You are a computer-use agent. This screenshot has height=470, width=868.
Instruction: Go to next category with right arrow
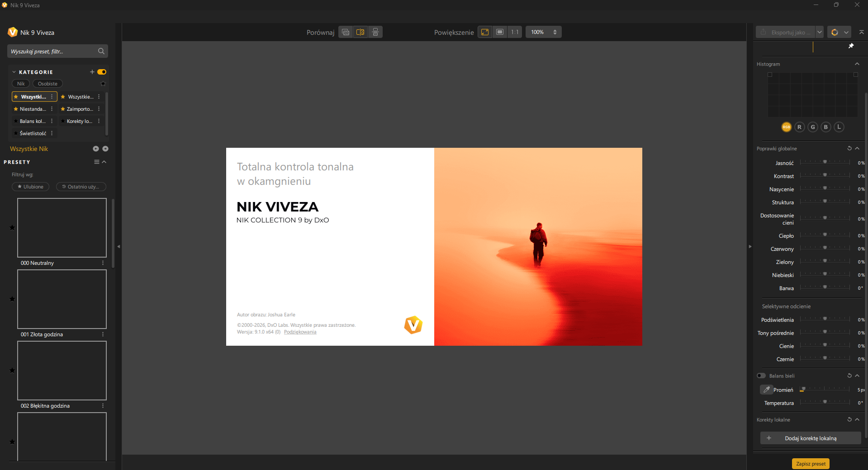(105, 149)
